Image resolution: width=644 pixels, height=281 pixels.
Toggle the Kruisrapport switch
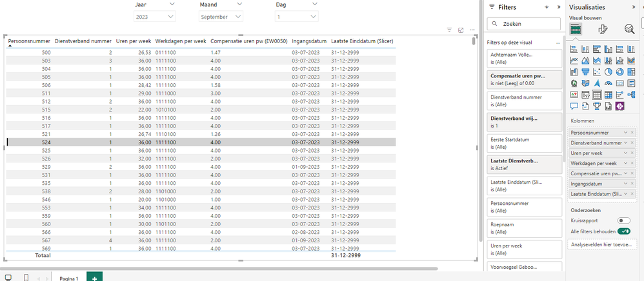point(624,220)
